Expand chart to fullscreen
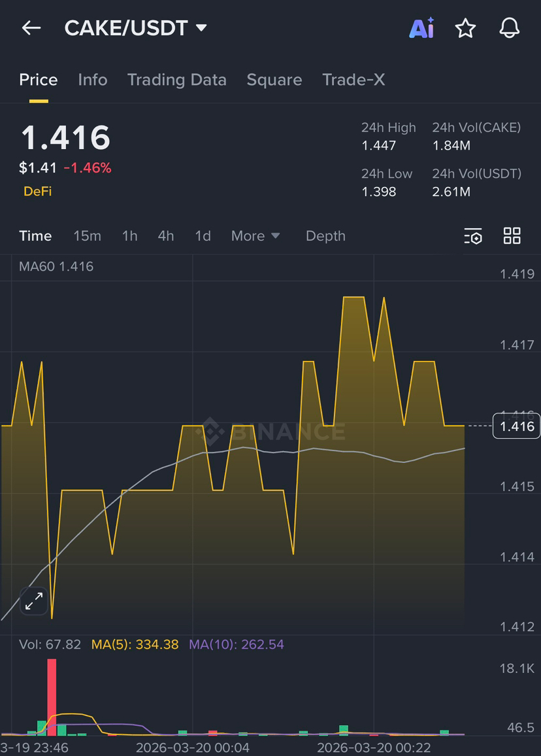This screenshot has width=541, height=756. (34, 601)
